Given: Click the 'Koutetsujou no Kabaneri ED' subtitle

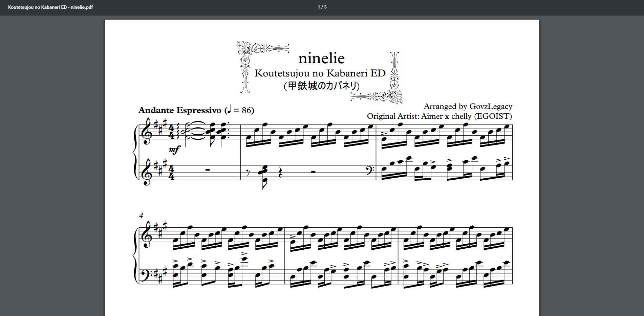Looking at the screenshot, I should tap(320, 73).
